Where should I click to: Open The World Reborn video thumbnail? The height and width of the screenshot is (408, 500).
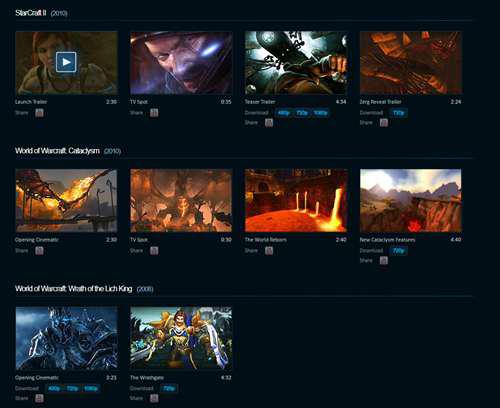pos(296,201)
